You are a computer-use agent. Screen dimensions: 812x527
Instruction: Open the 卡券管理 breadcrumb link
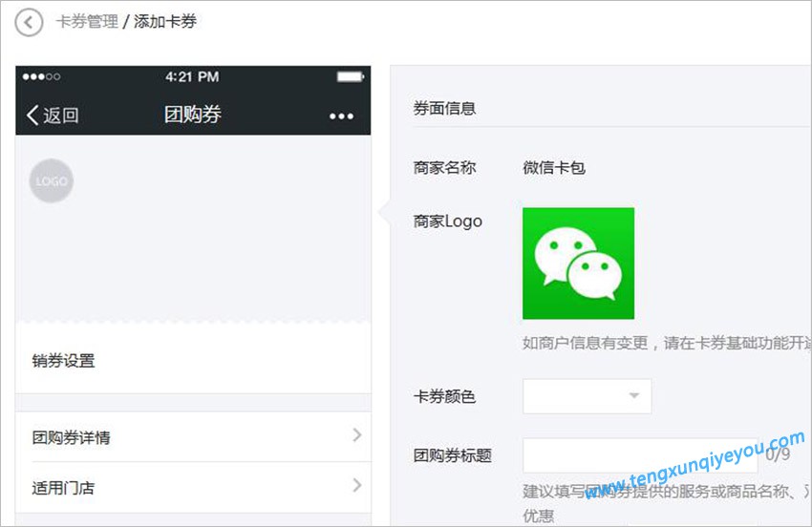87,22
